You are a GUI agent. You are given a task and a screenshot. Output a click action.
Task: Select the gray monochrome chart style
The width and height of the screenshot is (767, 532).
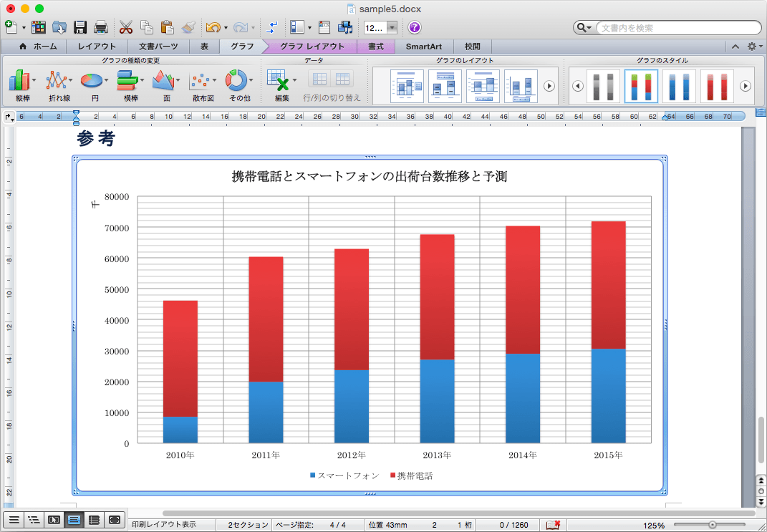[603, 86]
